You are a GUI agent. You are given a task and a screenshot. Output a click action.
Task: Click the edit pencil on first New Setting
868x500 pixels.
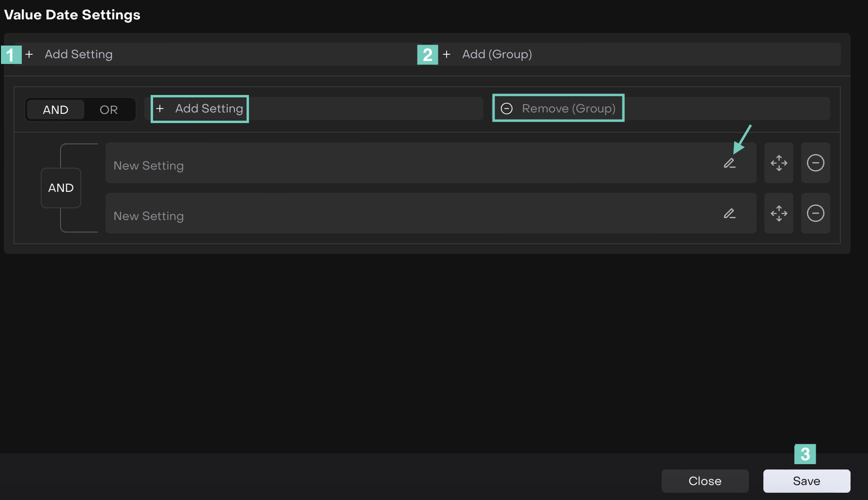pos(729,163)
